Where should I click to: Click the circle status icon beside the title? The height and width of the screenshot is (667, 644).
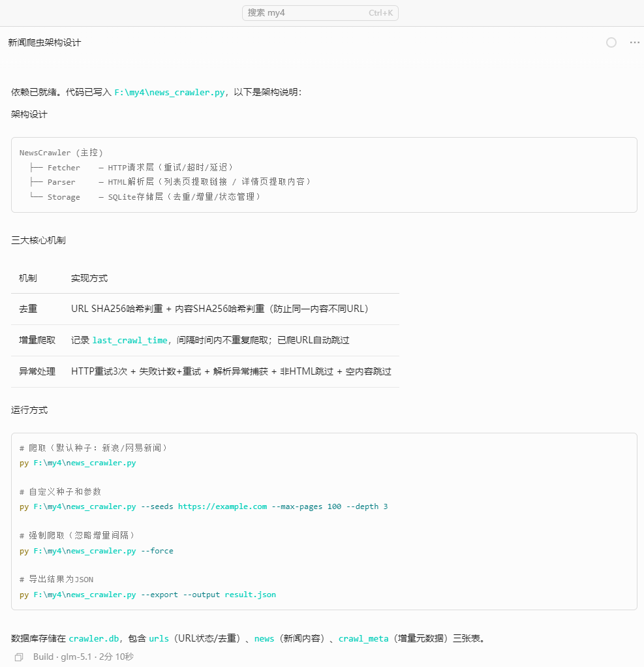pyautogui.click(x=611, y=42)
